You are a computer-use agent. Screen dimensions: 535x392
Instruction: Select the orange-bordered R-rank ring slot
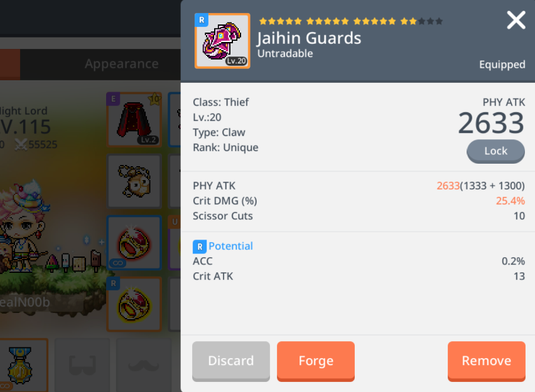(134, 304)
